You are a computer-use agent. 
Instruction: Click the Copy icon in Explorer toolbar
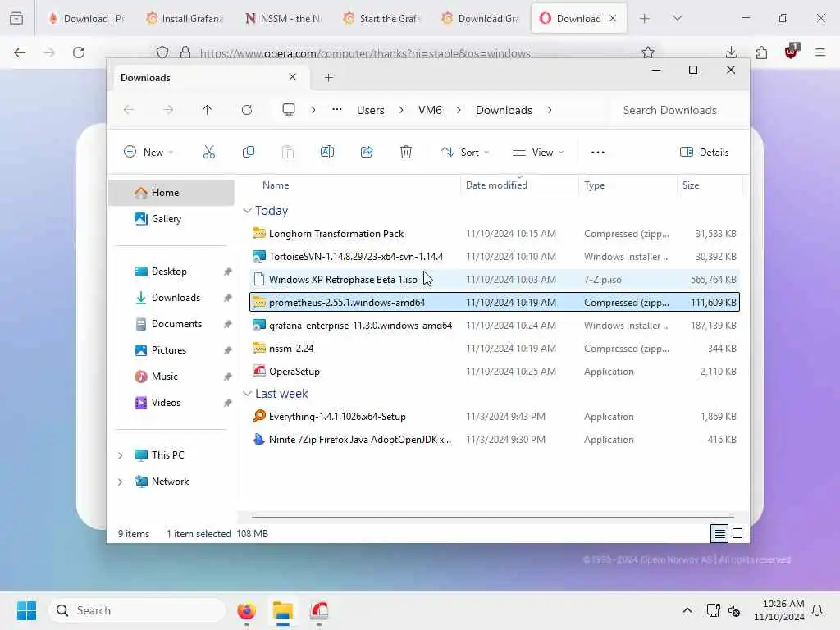pos(248,152)
